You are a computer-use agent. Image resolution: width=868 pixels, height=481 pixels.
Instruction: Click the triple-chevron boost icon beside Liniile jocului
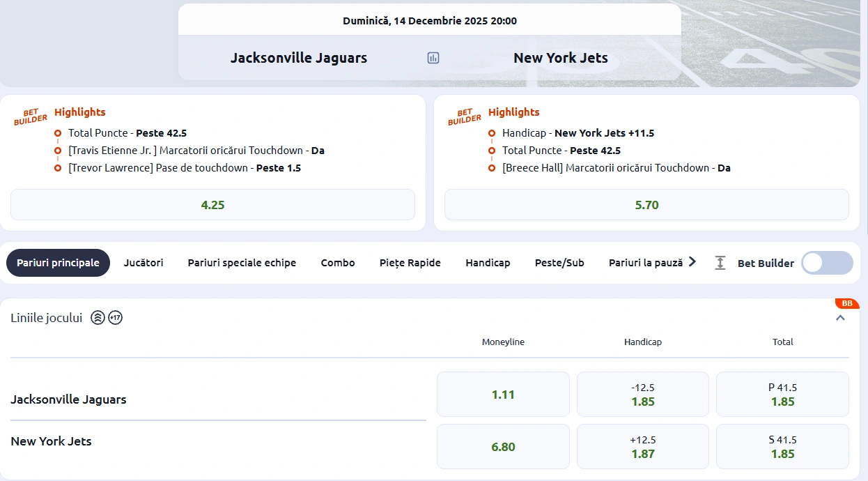pyautogui.click(x=96, y=317)
